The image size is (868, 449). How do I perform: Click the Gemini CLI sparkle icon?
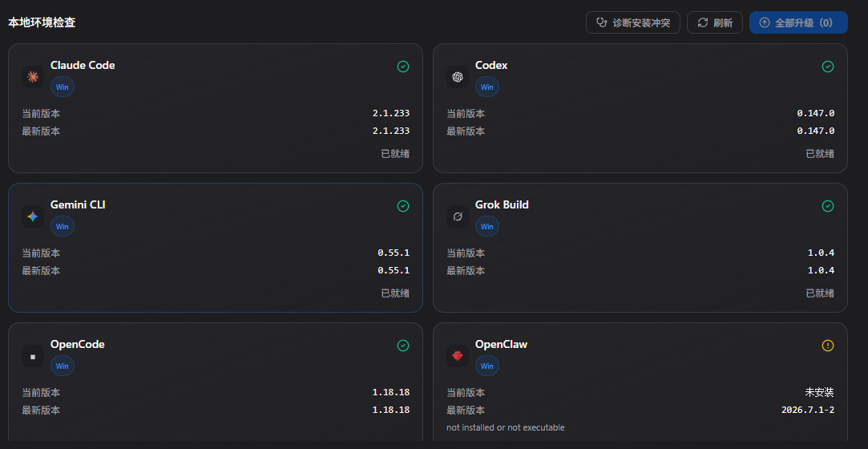click(x=33, y=216)
